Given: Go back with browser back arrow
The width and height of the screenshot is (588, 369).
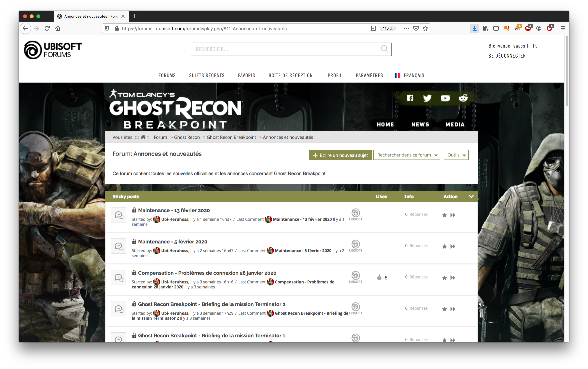Looking at the screenshot, I should 25,28.
